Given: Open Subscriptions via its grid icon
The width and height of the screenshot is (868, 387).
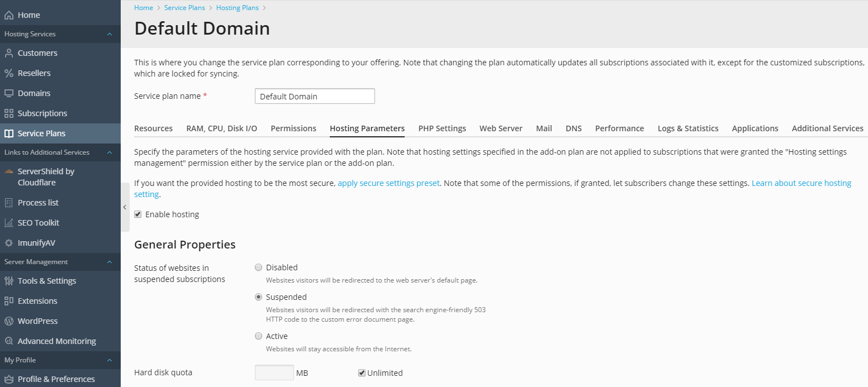Looking at the screenshot, I should point(9,113).
